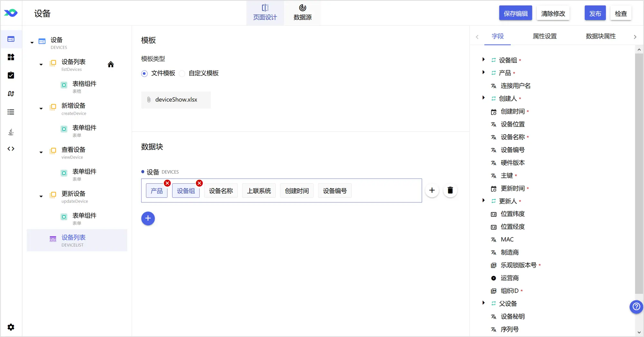Select the 文件模板 radio option
This screenshot has width=644, height=337.
144,73
